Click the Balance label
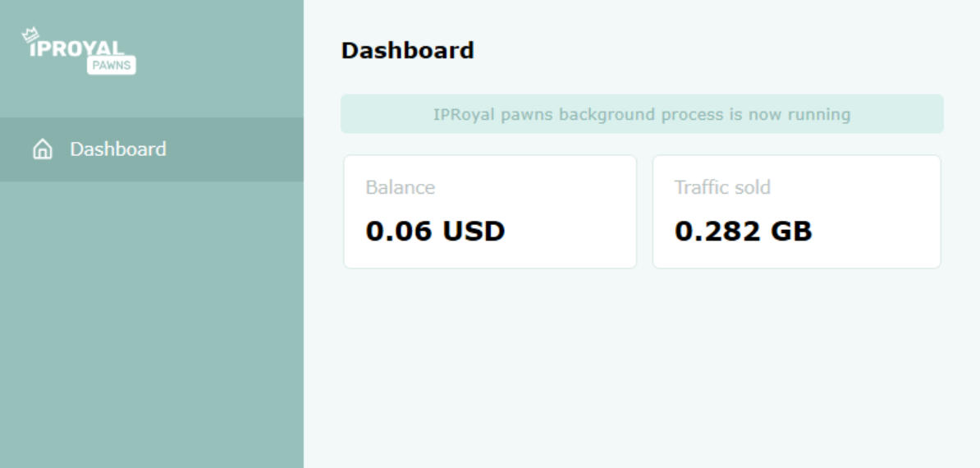Image resolution: width=980 pixels, height=468 pixels. [400, 187]
